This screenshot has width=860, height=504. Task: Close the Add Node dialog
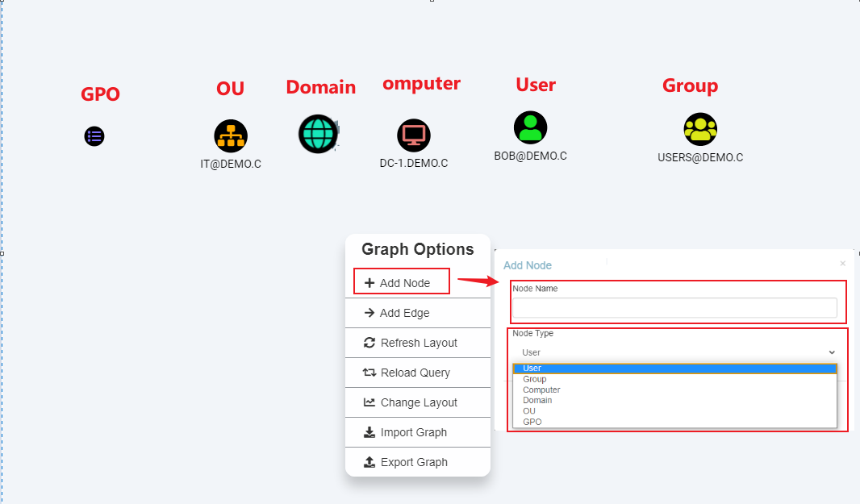(x=842, y=263)
